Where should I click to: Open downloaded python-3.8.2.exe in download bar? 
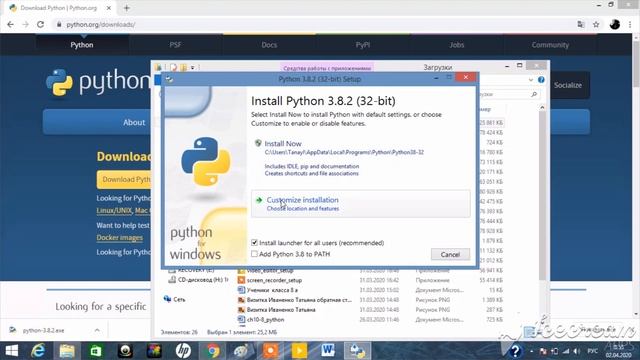[43, 330]
